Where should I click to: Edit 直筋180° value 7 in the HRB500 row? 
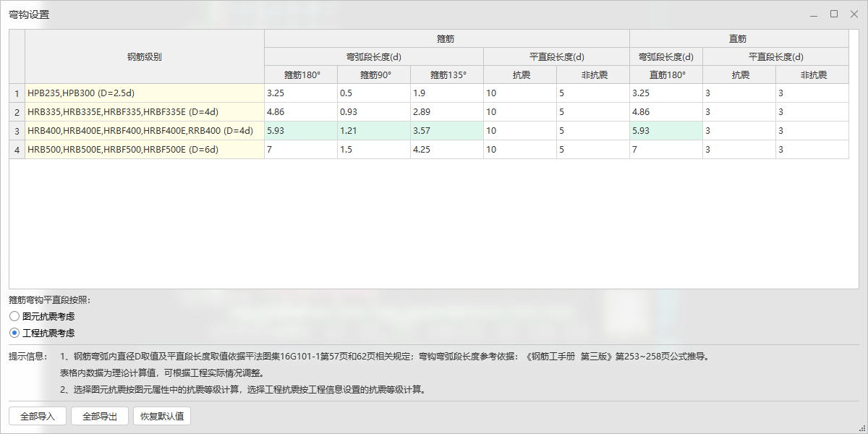(x=666, y=150)
